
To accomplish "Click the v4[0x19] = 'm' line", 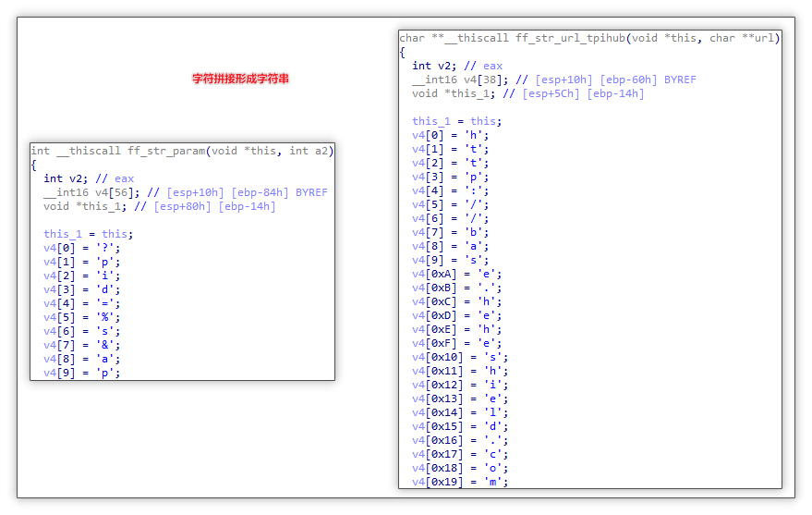I will (460, 482).
